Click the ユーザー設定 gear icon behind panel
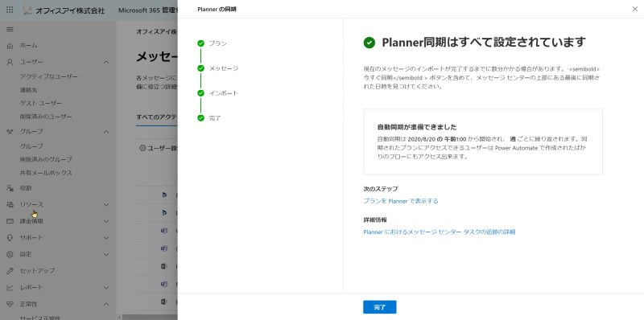 pos(142,148)
